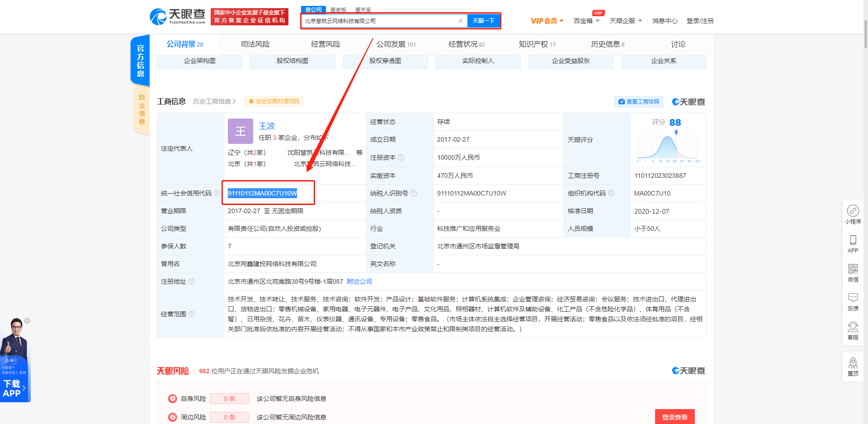Click help icon next to 经营范围
The image size is (868, 424).
tap(192, 314)
